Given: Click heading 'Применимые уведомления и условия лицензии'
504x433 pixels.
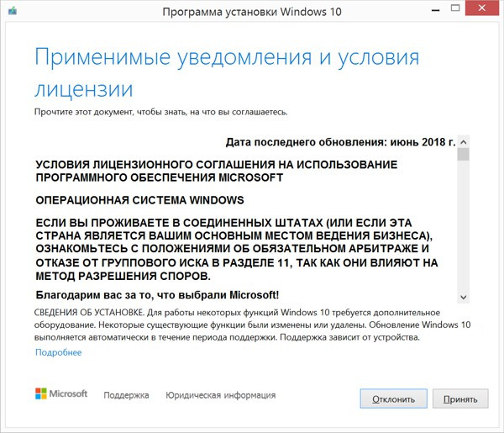Looking at the screenshot, I should click(227, 72).
